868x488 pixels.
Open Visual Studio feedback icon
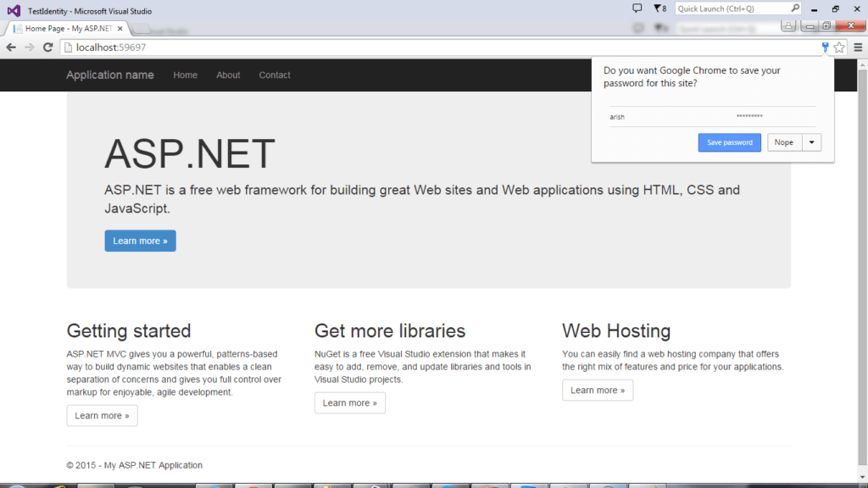click(637, 8)
